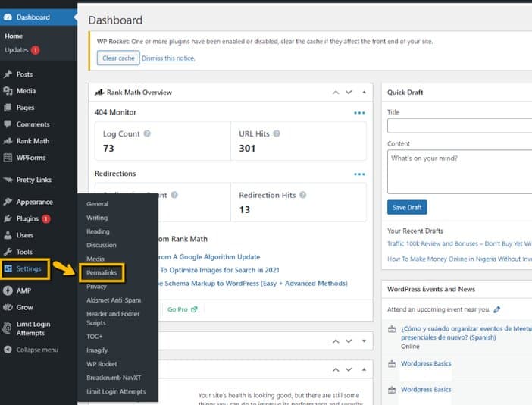Screen dimensions: 532x405
Task: Click the Log Count help icon
Action: tap(147, 133)
